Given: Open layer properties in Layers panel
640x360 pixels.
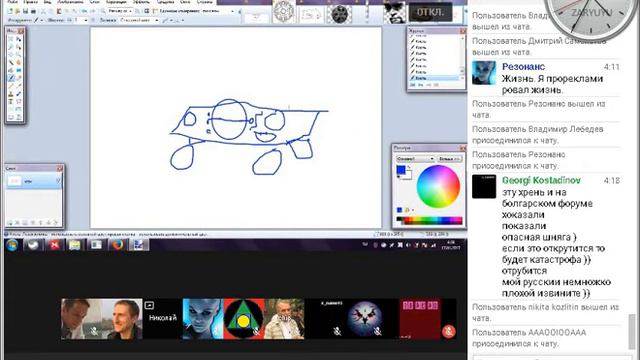Looking at the screenshot, I should click(x=56, y=222).
